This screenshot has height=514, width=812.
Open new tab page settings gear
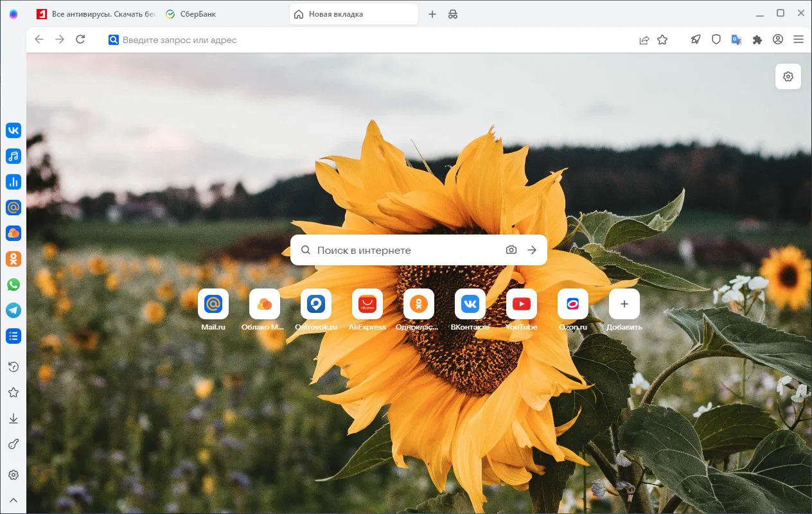pyautogui.click(x=788, y=76)
